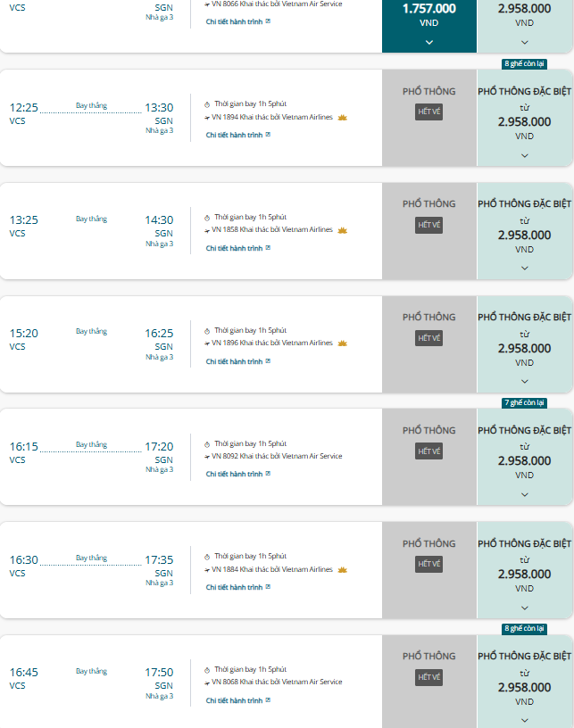The width and height of the screenshot is (574, 728).
Task: Open Chi tiết hành trình for 15:20 flight
Action: tap(234, 361)
